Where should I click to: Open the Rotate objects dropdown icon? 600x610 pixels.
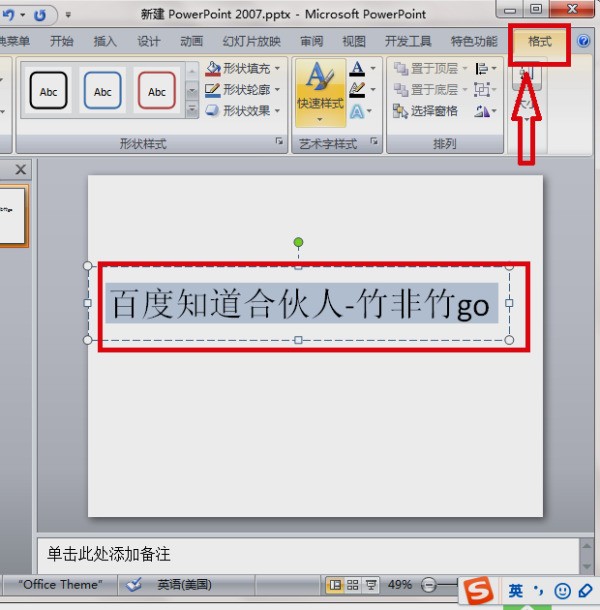(485, 112)
